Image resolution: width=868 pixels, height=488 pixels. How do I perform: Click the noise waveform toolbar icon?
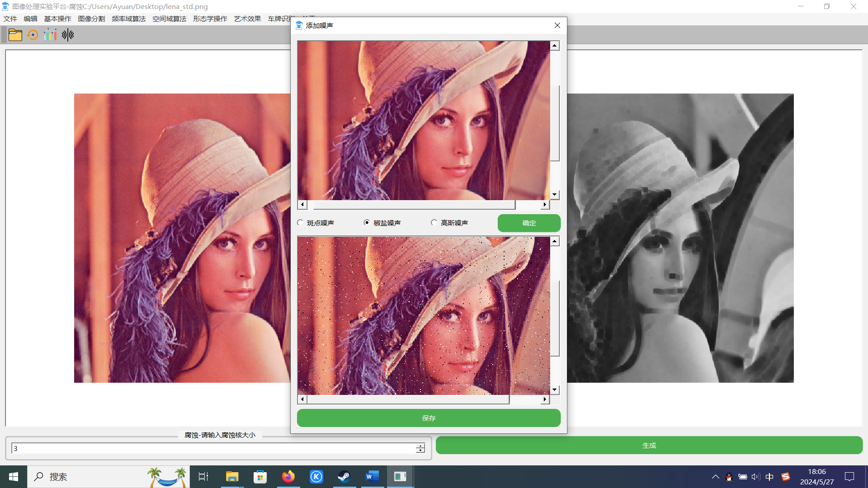tap(68, 35)
